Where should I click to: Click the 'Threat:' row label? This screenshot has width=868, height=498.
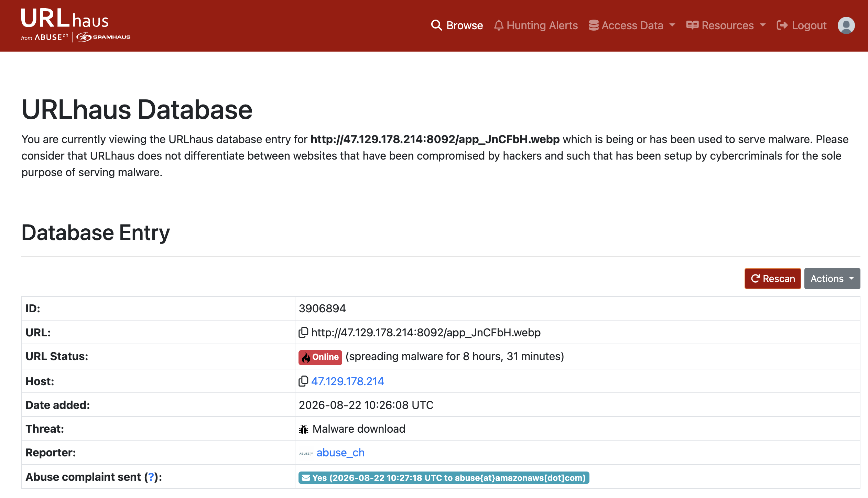[45, 429]
